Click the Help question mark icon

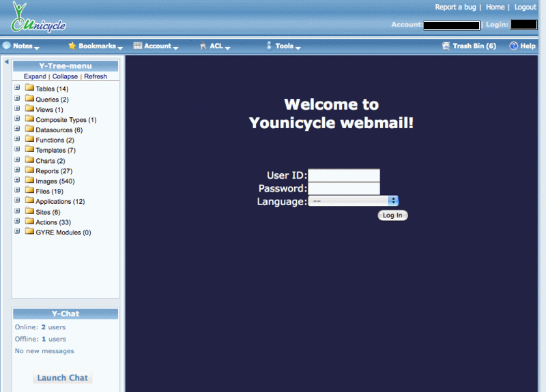(513, 46)
